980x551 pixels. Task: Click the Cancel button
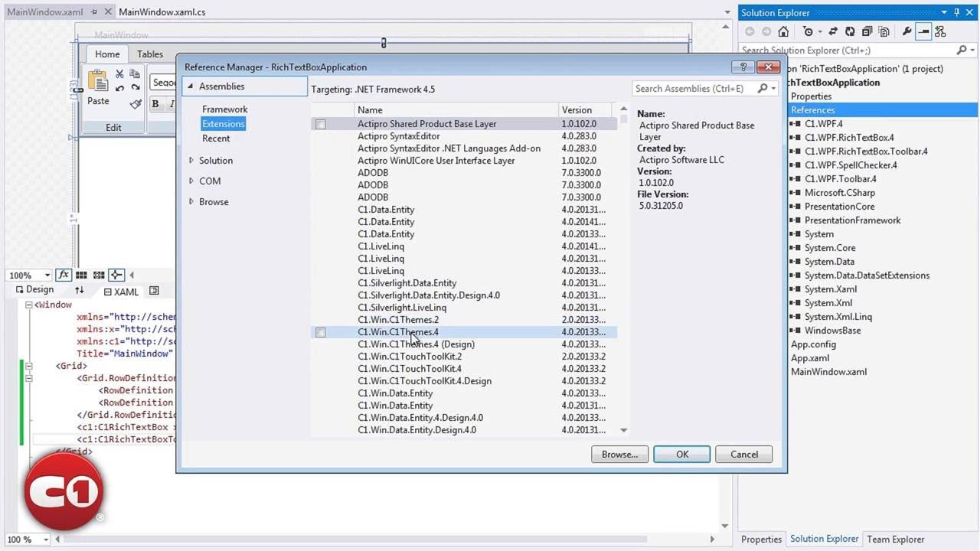coord(743,455)
